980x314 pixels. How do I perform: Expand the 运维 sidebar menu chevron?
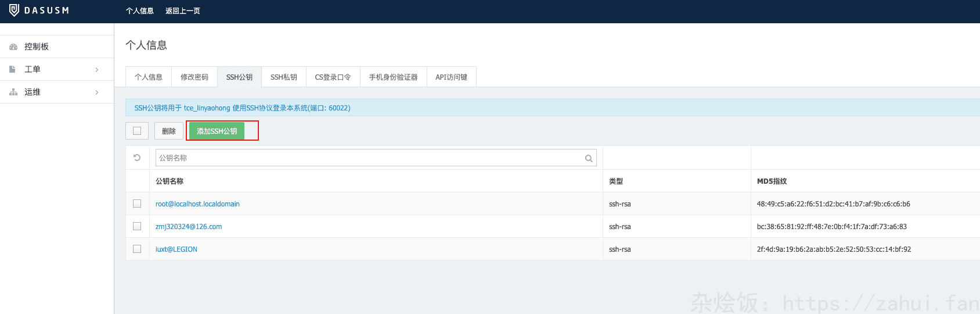[97, 92]
